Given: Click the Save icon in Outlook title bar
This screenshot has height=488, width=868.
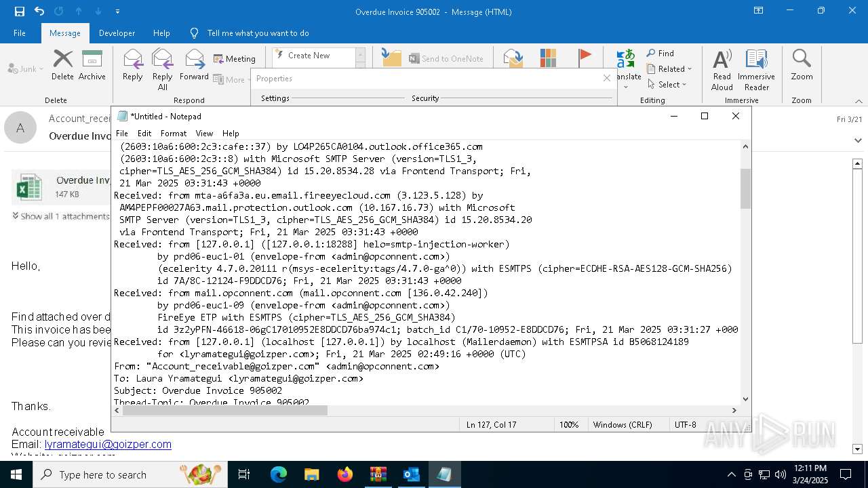Looking at the screenshot, I should coord(20,12).
